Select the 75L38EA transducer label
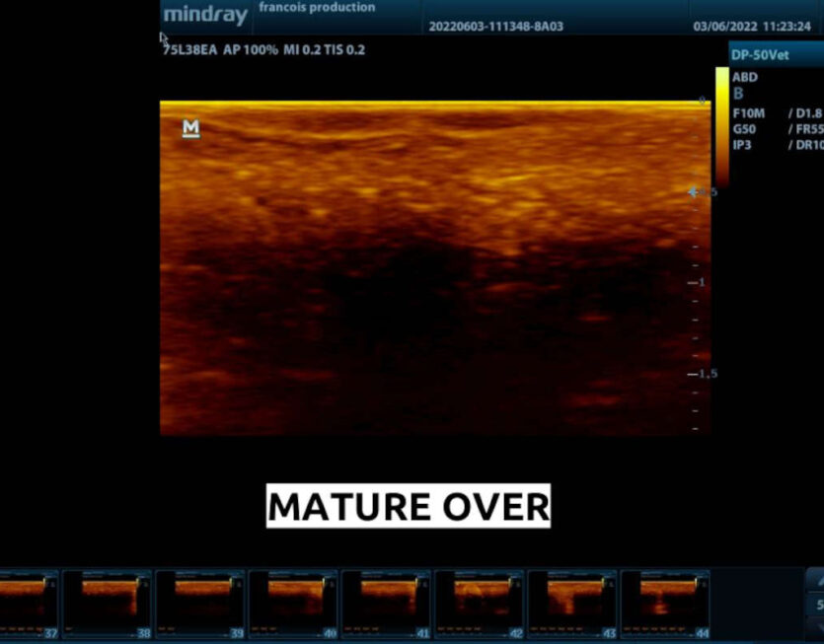 [x=191, y=48]
